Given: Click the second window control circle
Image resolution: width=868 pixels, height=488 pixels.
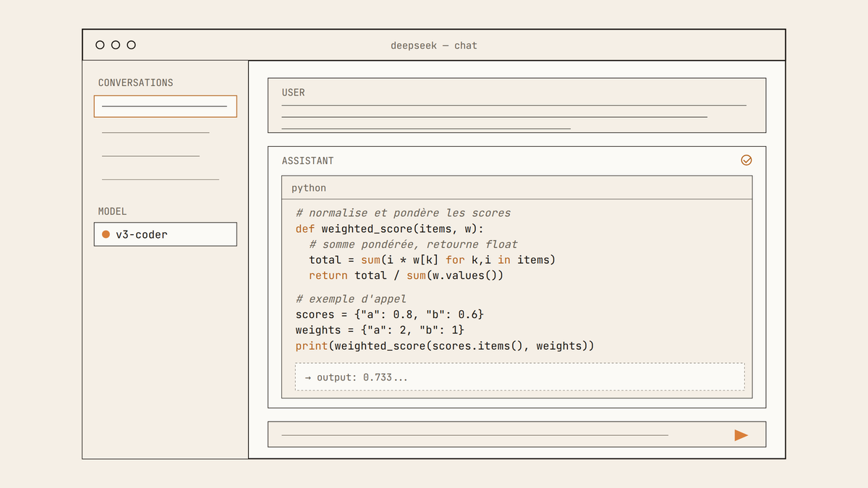Looking at the screenshot, I should point(116,45).
